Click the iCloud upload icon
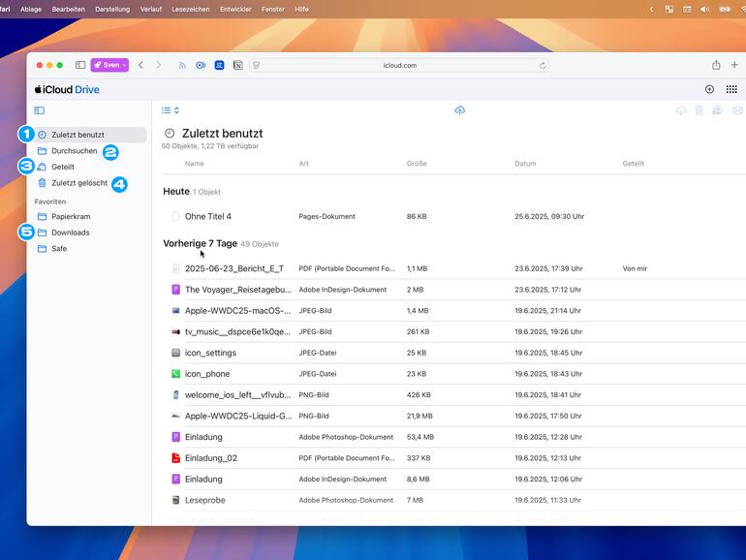The height and width of the screenshot is (560, 746). [459, 110]
